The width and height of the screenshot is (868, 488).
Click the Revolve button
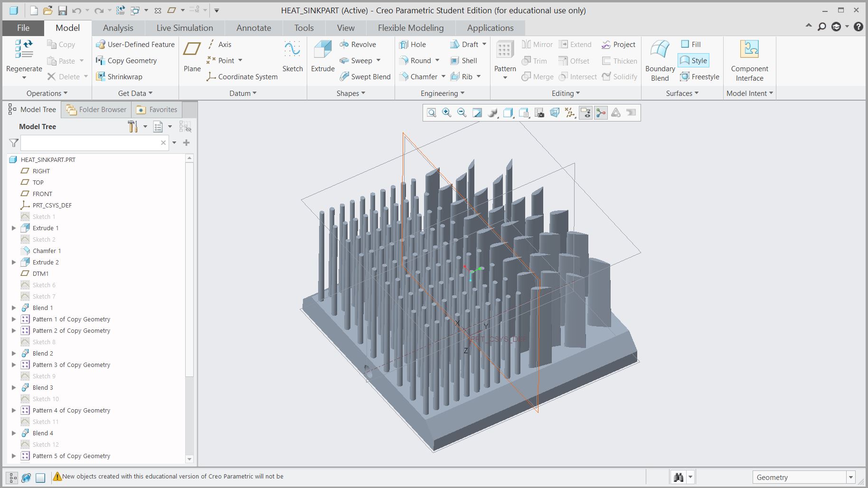pyautogui.click(x=358, y=45)
